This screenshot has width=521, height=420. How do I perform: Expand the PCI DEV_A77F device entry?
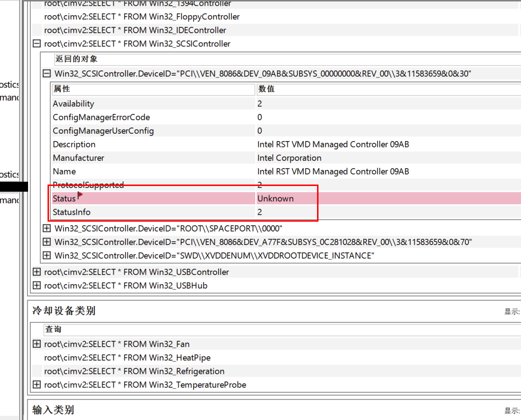(x=47, y=242)
